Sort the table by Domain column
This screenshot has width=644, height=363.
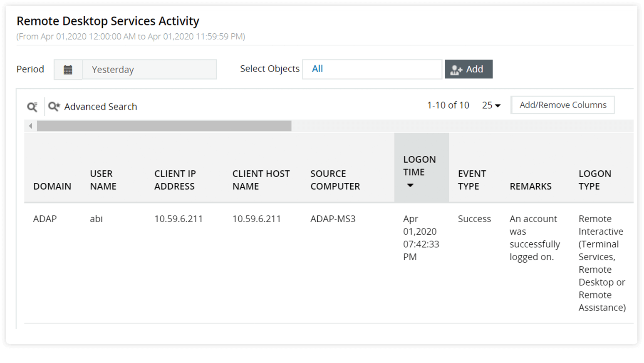click(52, 186)
